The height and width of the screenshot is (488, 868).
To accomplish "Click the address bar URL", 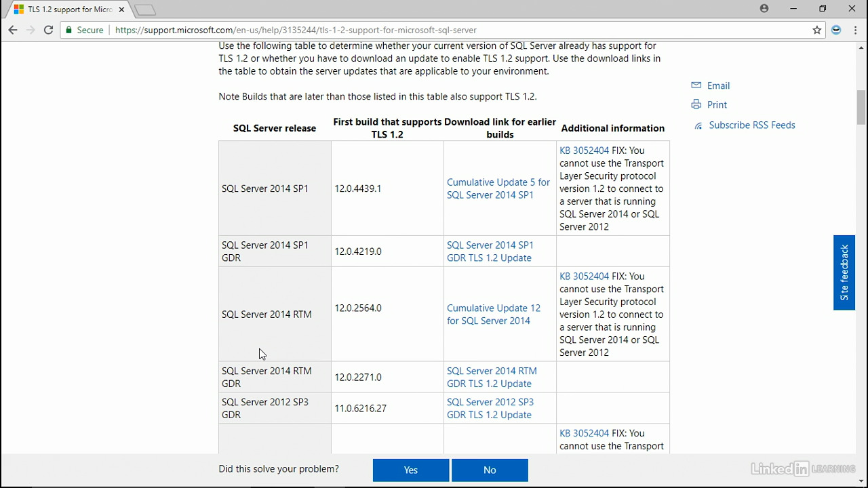I will [x=296, y=30].
